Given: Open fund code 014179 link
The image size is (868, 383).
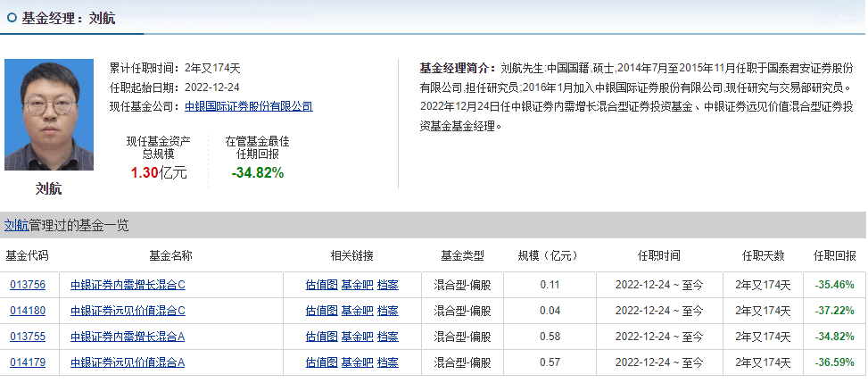Looking at the screenshot, I should 28,362.
